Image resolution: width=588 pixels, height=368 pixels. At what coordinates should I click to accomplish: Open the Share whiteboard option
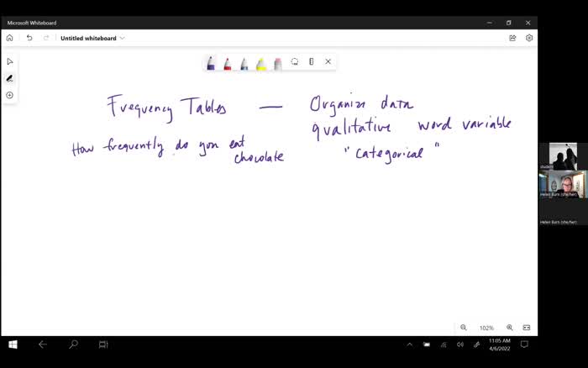[512, 38]
